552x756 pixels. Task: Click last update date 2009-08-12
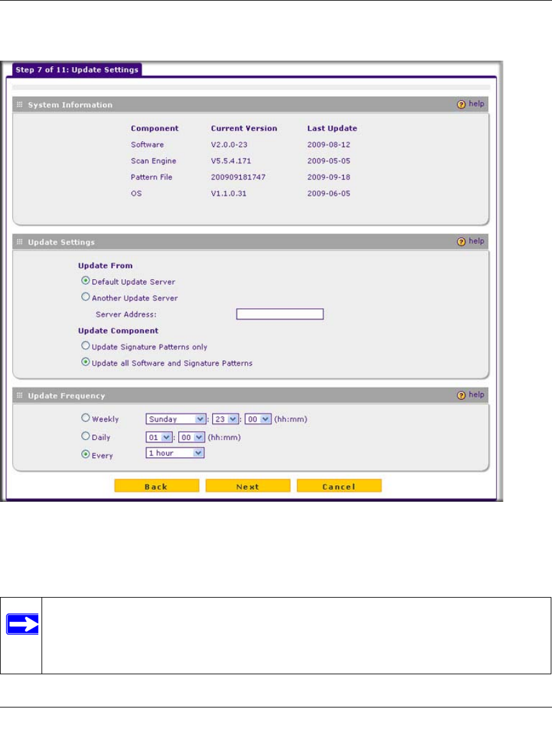(328, 145)
